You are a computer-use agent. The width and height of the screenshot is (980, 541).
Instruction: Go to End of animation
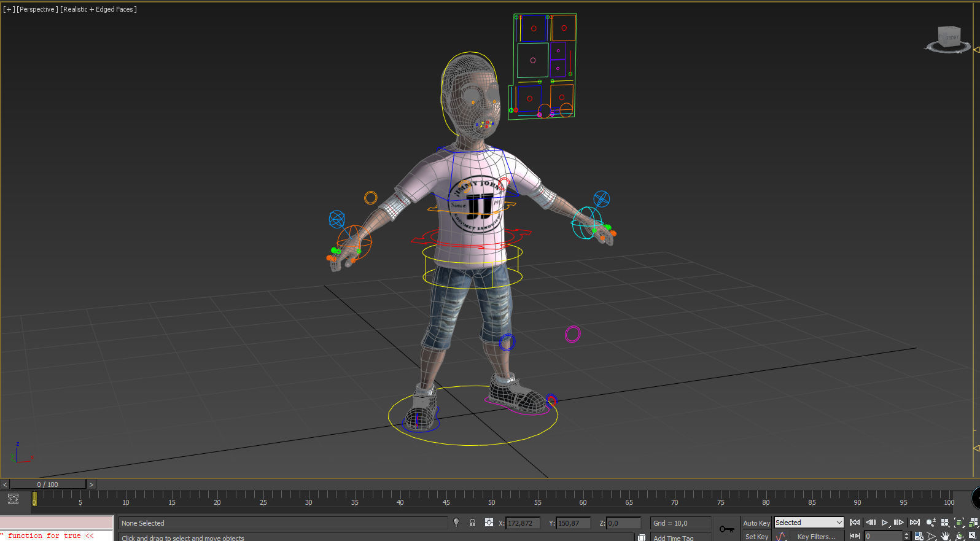[915, 523]
